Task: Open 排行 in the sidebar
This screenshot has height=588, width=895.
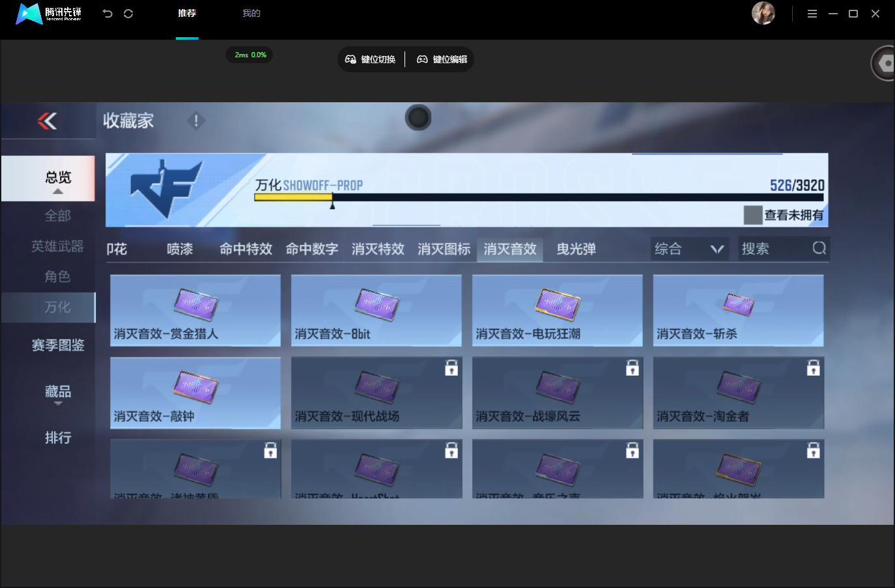Action: tap(58, 438)
